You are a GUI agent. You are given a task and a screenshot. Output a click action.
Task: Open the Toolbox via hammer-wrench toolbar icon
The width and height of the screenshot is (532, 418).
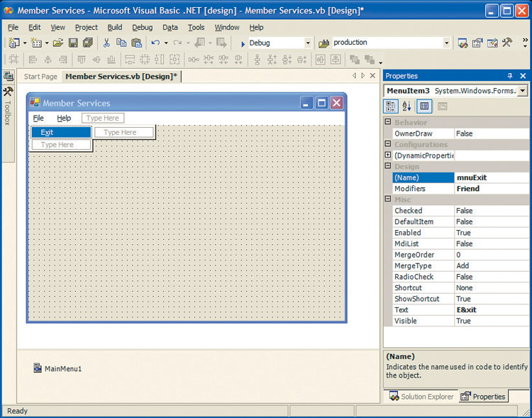pos(507,43)
